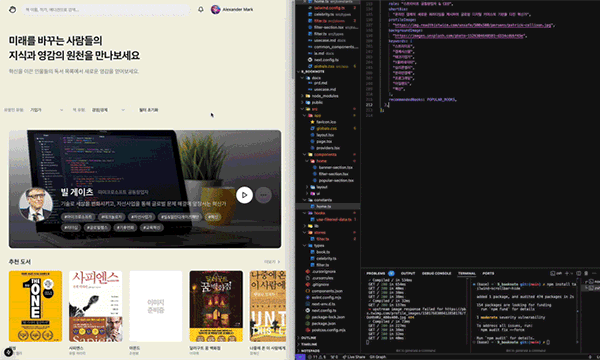The height and width of the screenshot is (360, 600).
Task: Open the celebrity type dropdown showing 기업가
Action: tap(47, 110)
